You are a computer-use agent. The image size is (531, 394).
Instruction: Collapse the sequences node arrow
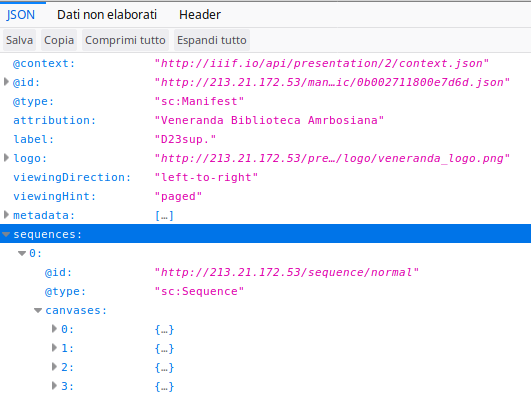[6, 234]
